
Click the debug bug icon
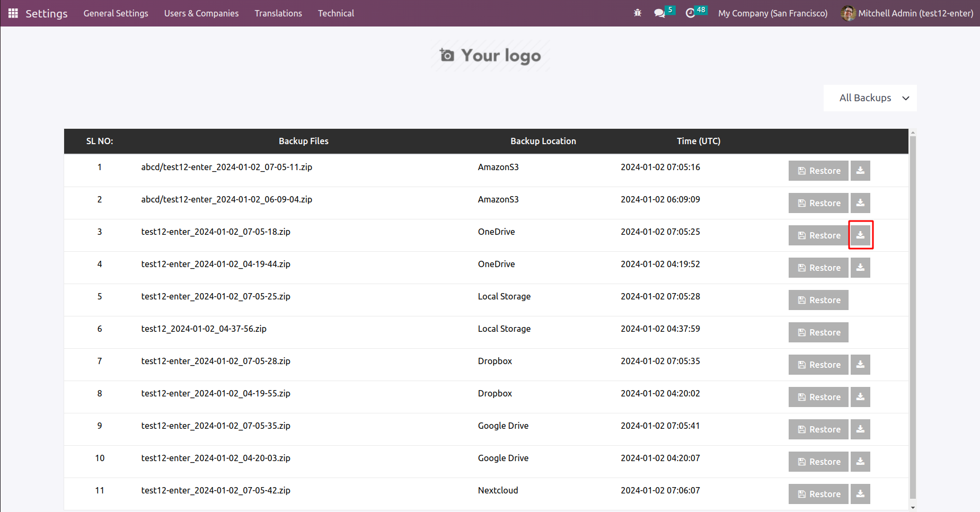tap(638, 13)
